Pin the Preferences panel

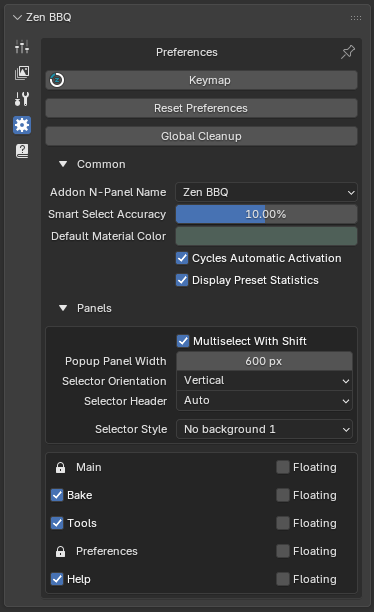pyautogui.click(x=347, y=52)
